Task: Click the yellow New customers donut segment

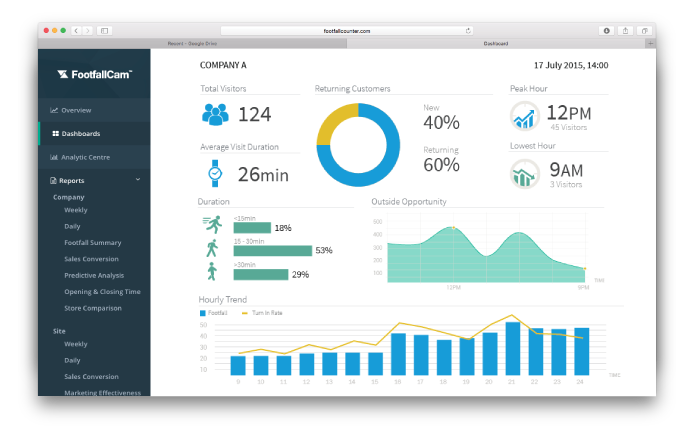Action: click(333, 118)
